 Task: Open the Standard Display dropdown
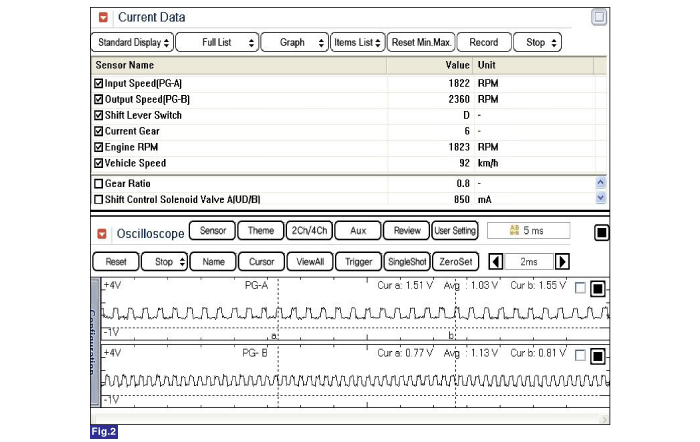point(131,43)
